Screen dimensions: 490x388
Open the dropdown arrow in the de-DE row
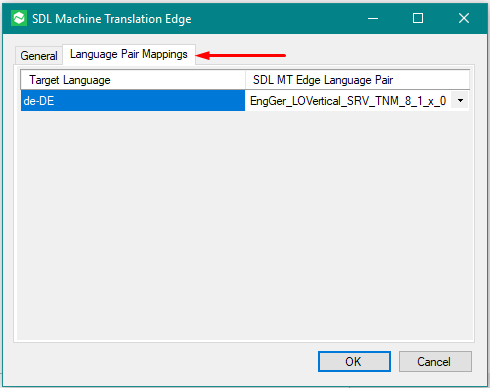[460, 100]
